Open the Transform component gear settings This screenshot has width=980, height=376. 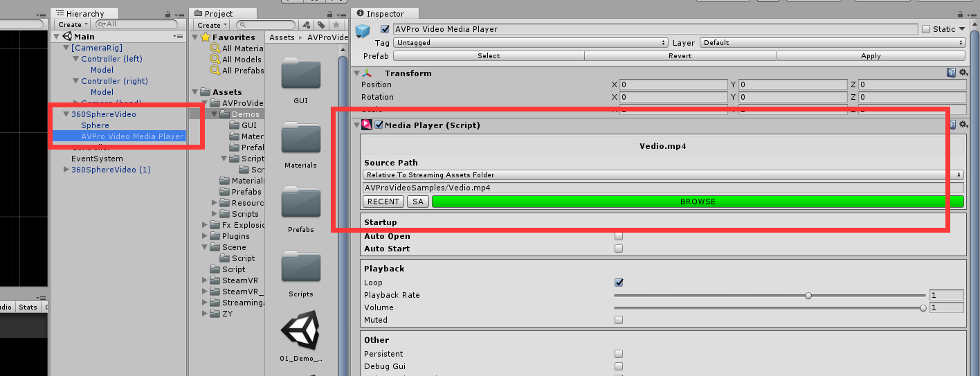[962, 73]
